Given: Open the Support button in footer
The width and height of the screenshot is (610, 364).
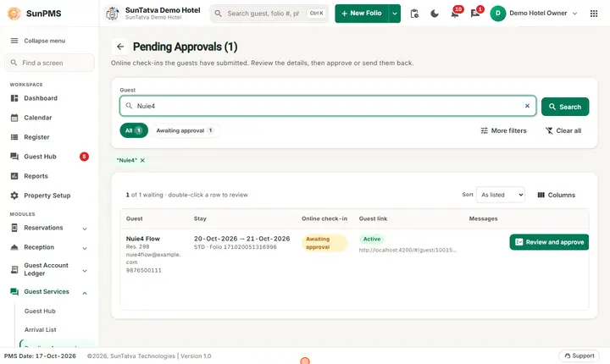Looking at the screenshot, I should point(579,356).
